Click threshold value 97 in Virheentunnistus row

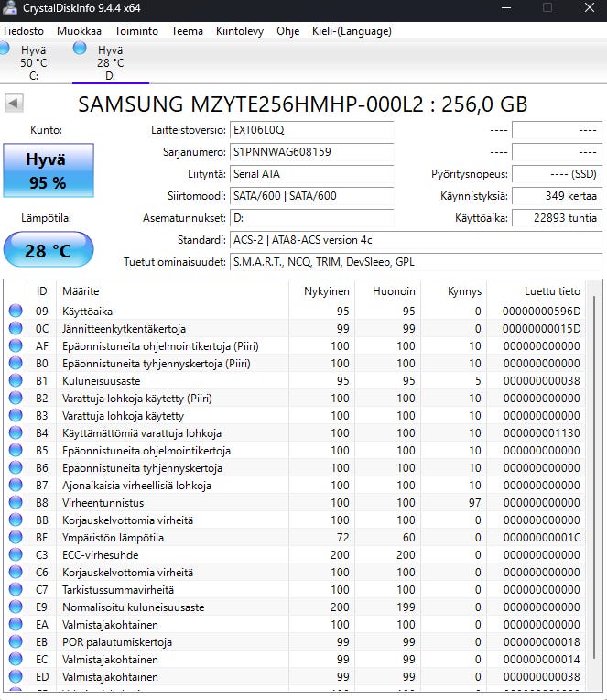coord(474,503)
